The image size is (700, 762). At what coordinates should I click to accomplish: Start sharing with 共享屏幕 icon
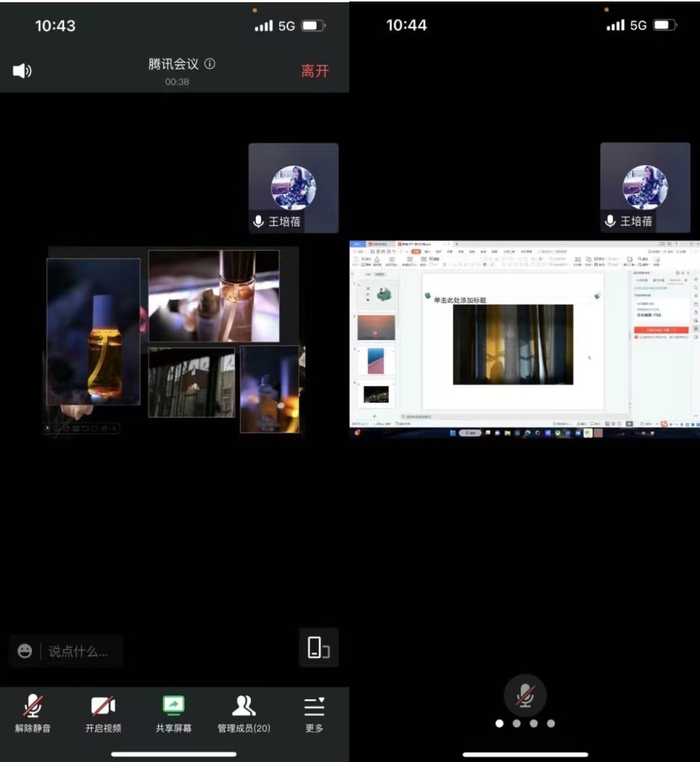[173, 713]
